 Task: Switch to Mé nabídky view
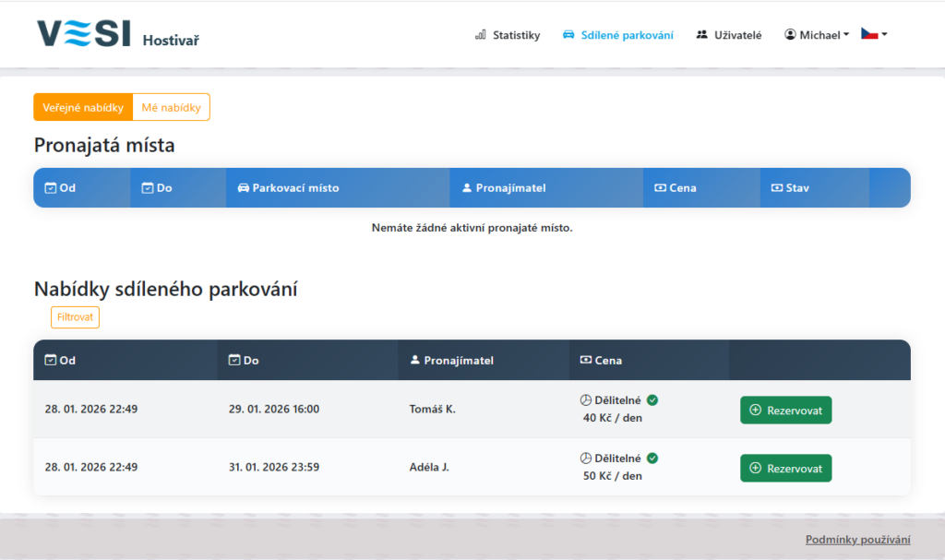point(171,108)
